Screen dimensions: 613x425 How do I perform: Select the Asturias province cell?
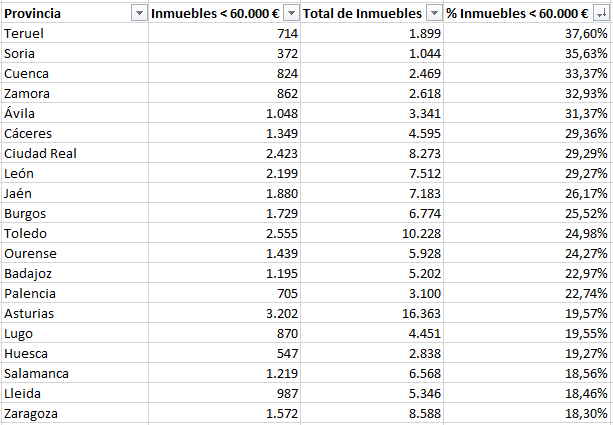(x=75, y=313)
